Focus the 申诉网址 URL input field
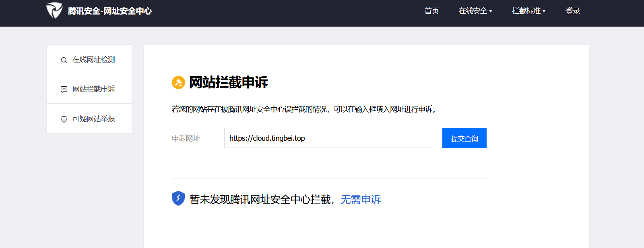The image size is (644, 248). (328, 138)
